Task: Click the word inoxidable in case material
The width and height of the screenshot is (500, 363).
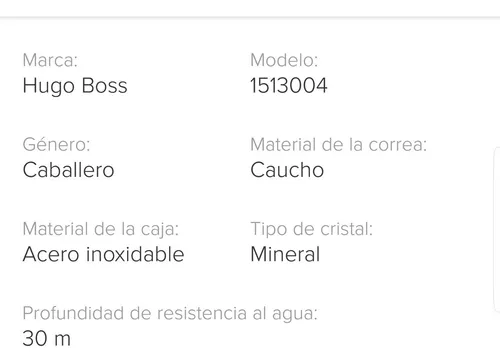Action: (x=135, y=254)
